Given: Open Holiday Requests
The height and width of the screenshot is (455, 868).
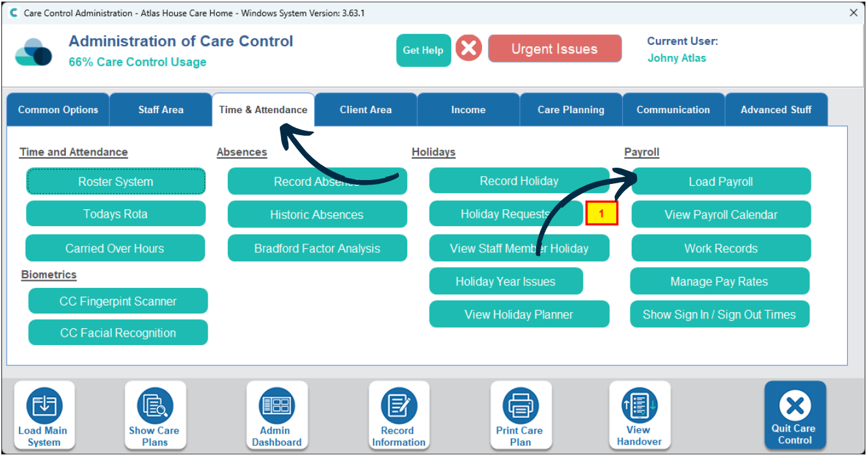Looking at the screenshot, I should tap(506, 214).
